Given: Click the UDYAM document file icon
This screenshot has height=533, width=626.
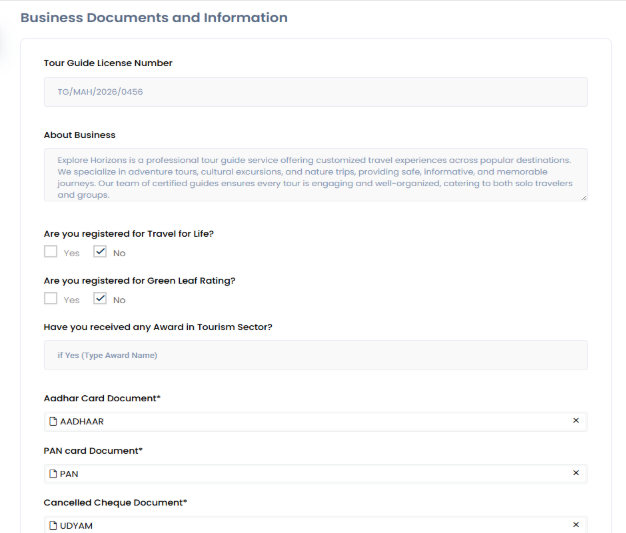Looking at the screenshot, I should (53, 526).
